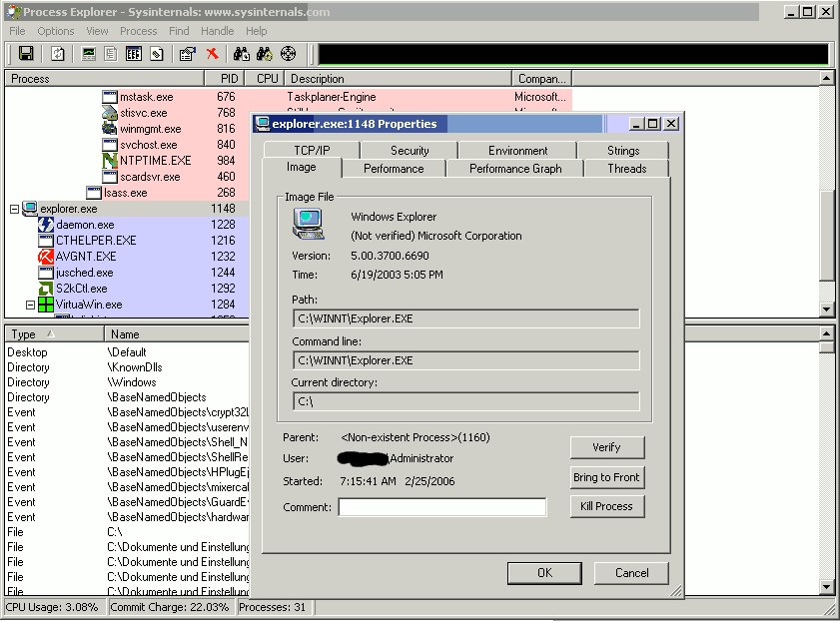Click the process list scrollbar thumb
Screen dimensions: 840x621
click(x=827, y=235)
